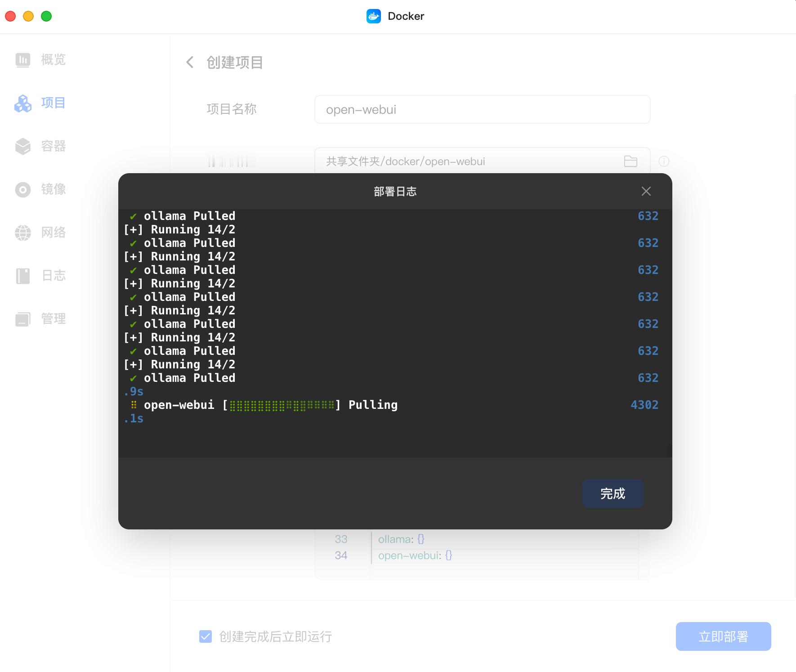Click the 'ollama: {}' line in editor

coord(401,539)
